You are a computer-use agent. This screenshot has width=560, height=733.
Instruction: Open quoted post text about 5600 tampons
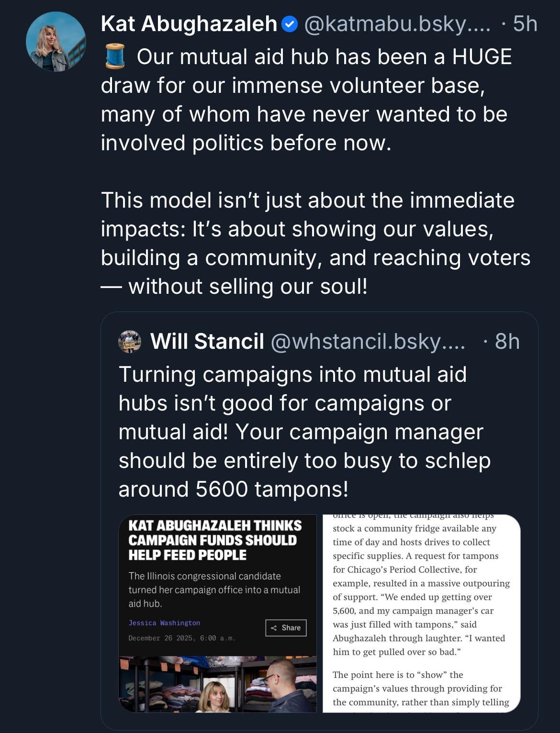(x=304, y=432)
